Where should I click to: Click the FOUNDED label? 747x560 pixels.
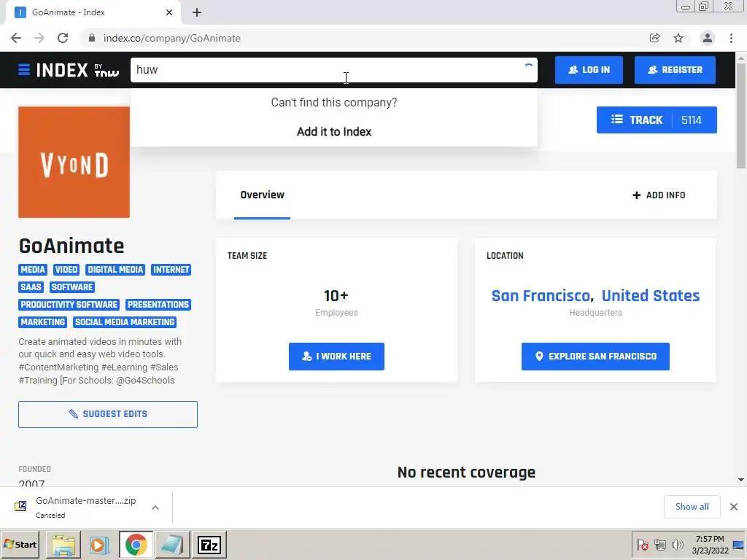pyautogui.click(x=34, y=469)
